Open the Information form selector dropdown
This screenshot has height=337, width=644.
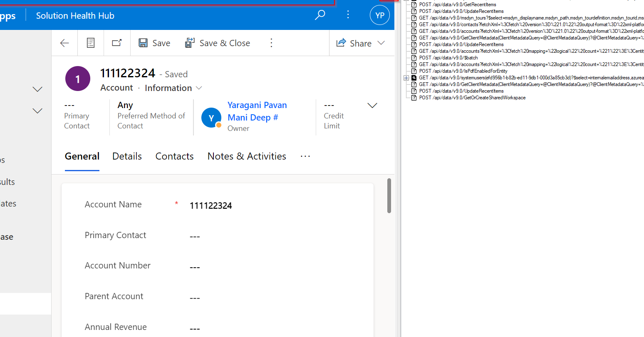pos(199,88)
